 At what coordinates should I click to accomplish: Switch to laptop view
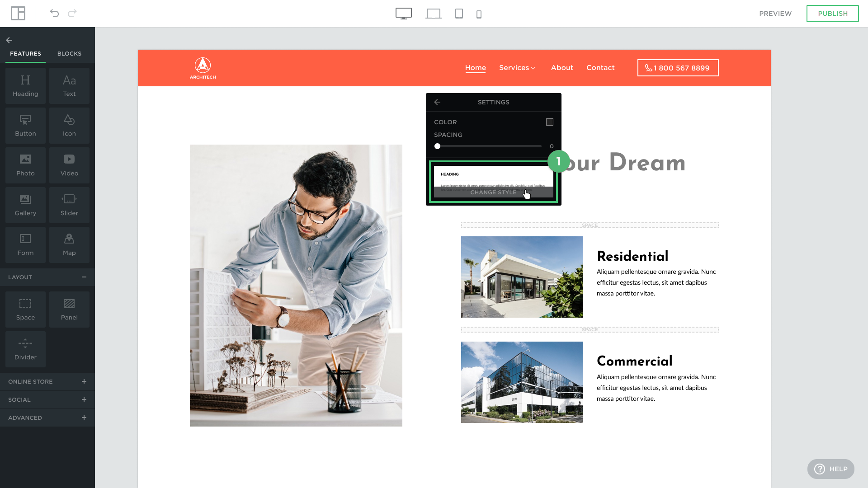click(x=434, y=14)
